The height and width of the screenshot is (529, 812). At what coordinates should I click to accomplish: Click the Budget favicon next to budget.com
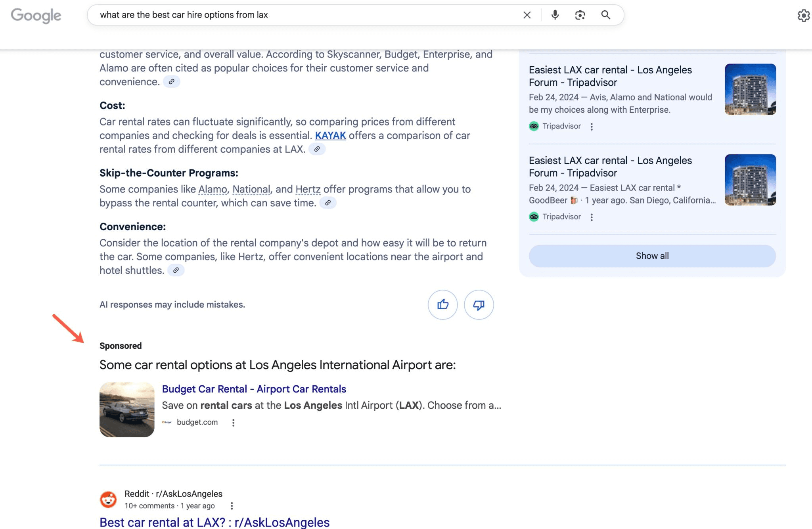pos(167,422)
